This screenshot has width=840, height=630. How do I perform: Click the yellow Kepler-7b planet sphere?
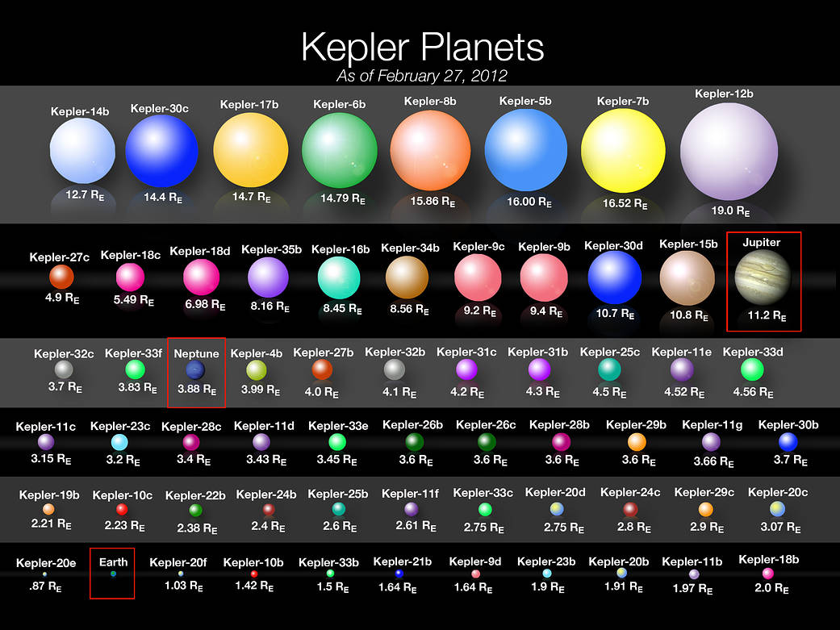623,151
